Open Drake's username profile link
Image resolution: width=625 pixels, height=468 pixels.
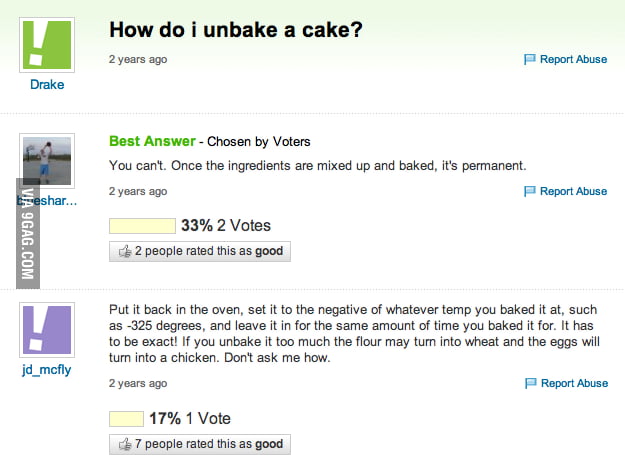tap(46, 85)
